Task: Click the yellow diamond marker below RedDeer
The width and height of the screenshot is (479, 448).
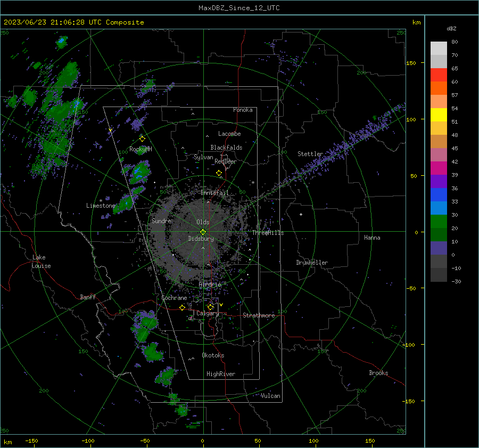Action: click(x=219, y=173)
